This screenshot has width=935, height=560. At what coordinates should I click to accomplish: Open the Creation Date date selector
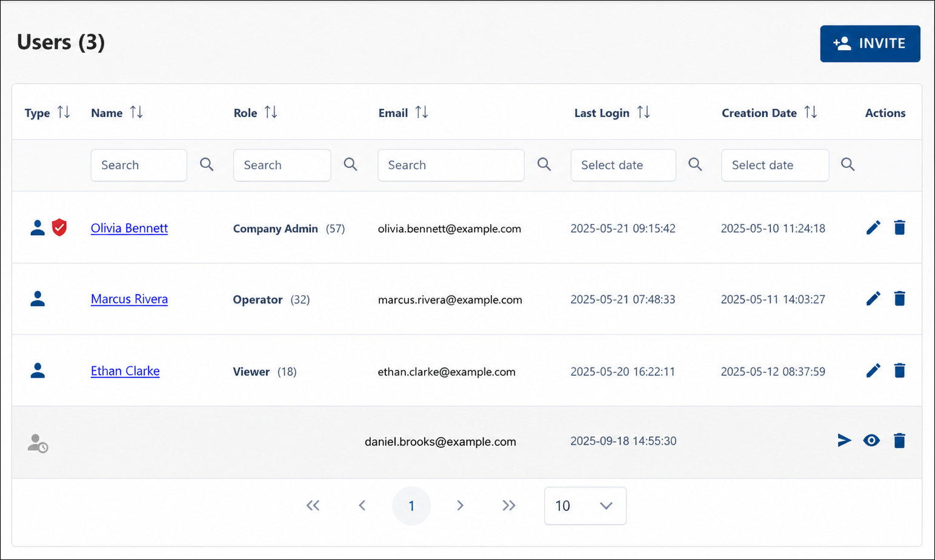click(x=775, y=165)
